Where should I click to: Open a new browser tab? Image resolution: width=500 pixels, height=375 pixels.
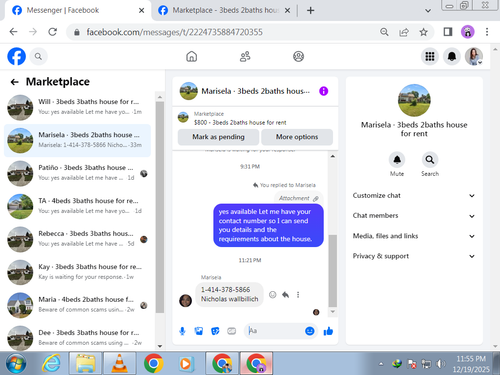[x=311, y=11]
